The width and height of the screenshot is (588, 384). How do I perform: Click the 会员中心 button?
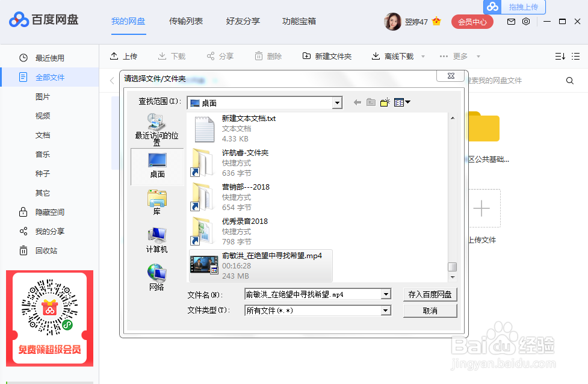pyautogui.click(x=472, y=22)
